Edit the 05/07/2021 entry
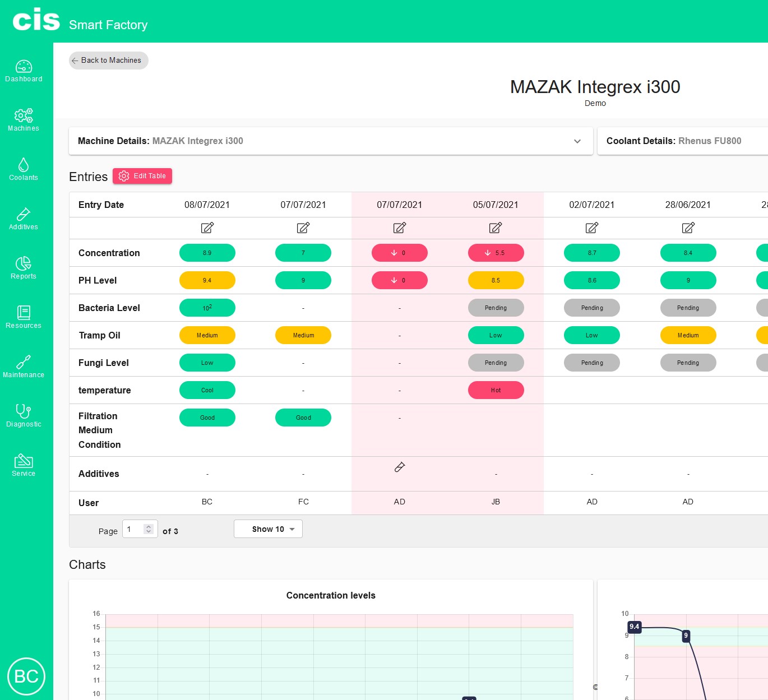This screenshot has height=700, width=768. 496,228
